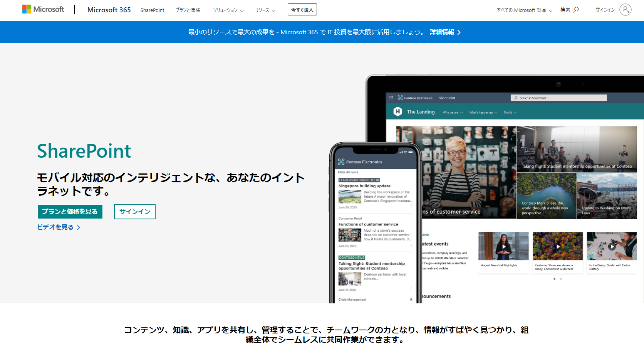The image size is (644, 350).
Task: Open the Microsoft 365 home link
Action: point(109,10)
